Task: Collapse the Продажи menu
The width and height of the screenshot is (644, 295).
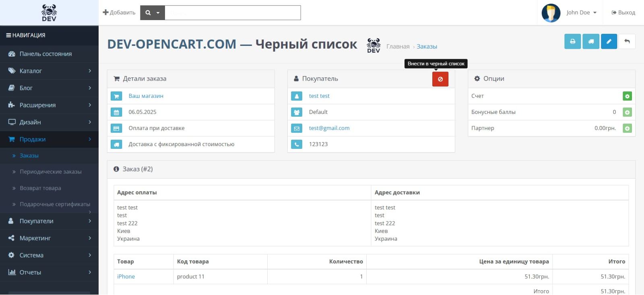Action: (49, 139)
